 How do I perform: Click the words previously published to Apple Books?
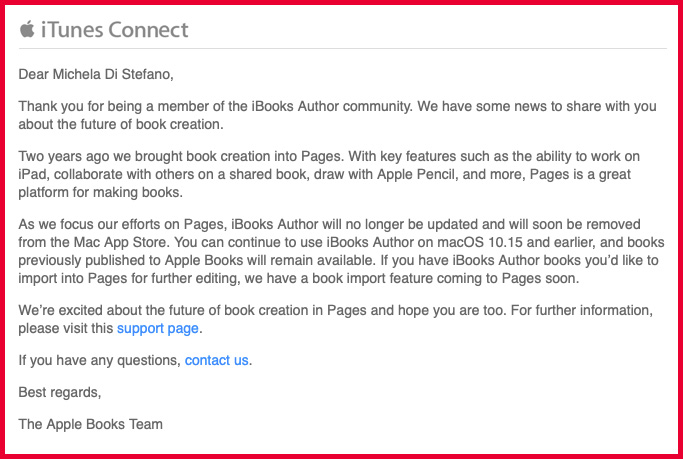(131, 260)
